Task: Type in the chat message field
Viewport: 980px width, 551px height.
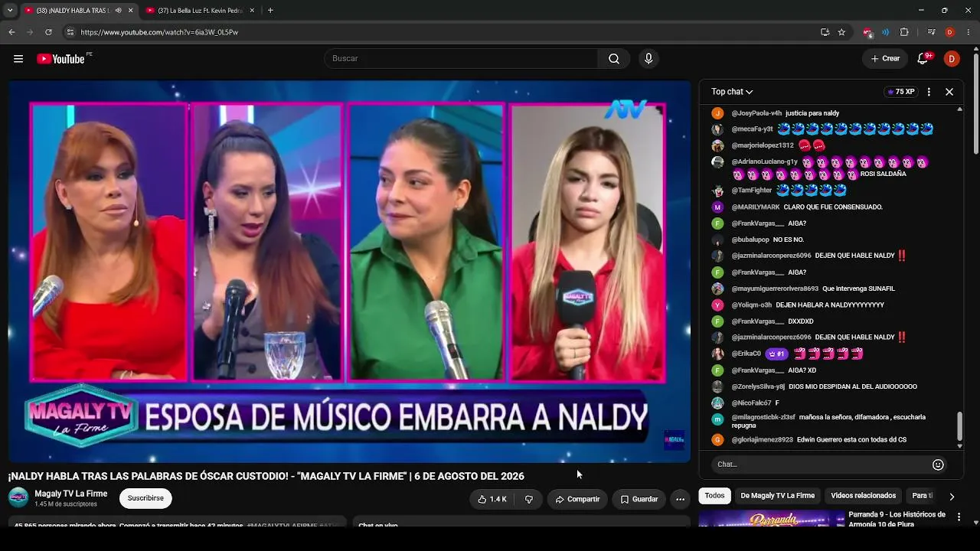Action: pos(821,465)
